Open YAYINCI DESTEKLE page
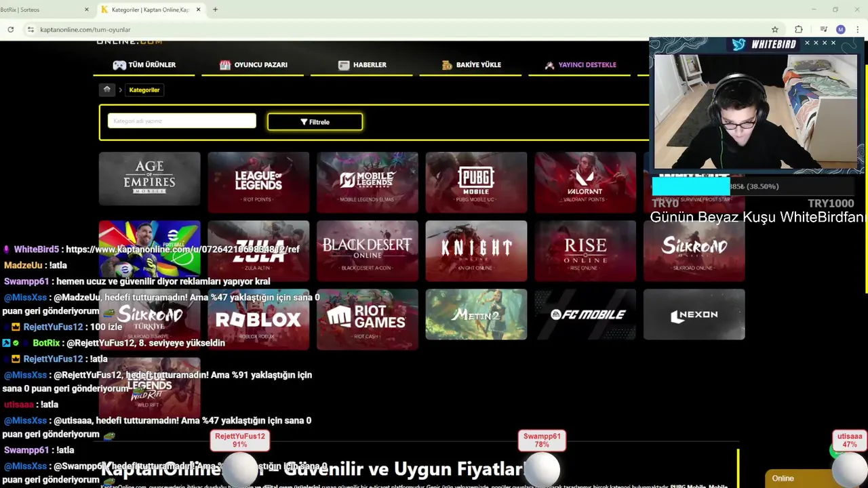This screenshot has width=868, height=488. coord(580,65)
